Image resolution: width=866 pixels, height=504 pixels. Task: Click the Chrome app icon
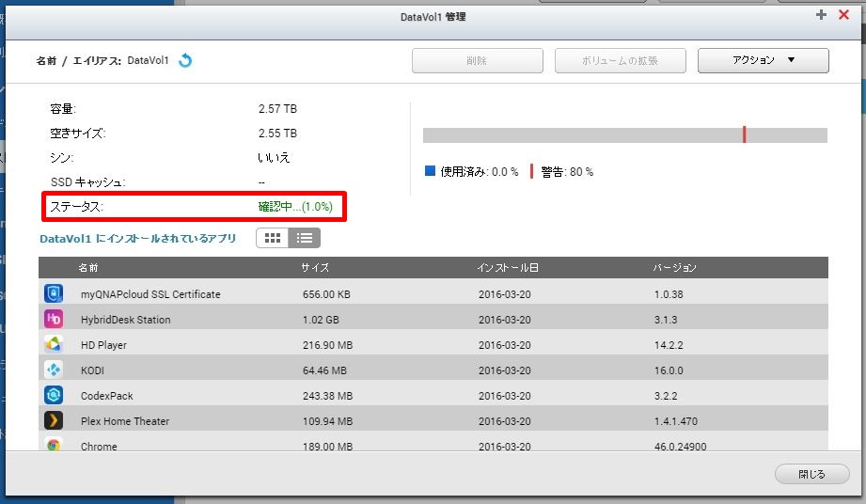[x=54, y=444]
